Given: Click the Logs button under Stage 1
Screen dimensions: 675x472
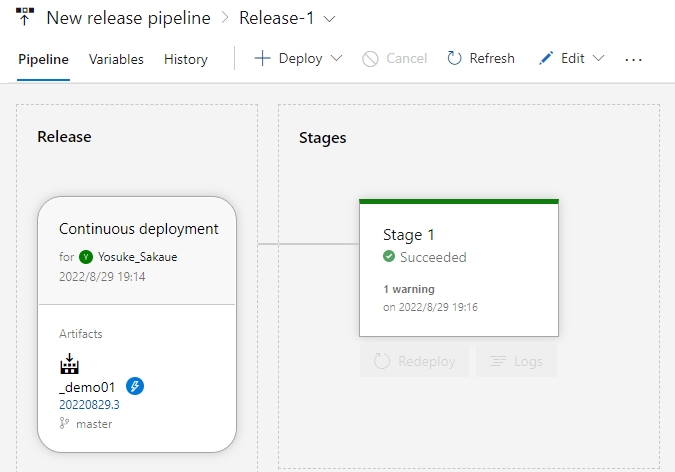Looking at the screenshot, I should 516,361.
